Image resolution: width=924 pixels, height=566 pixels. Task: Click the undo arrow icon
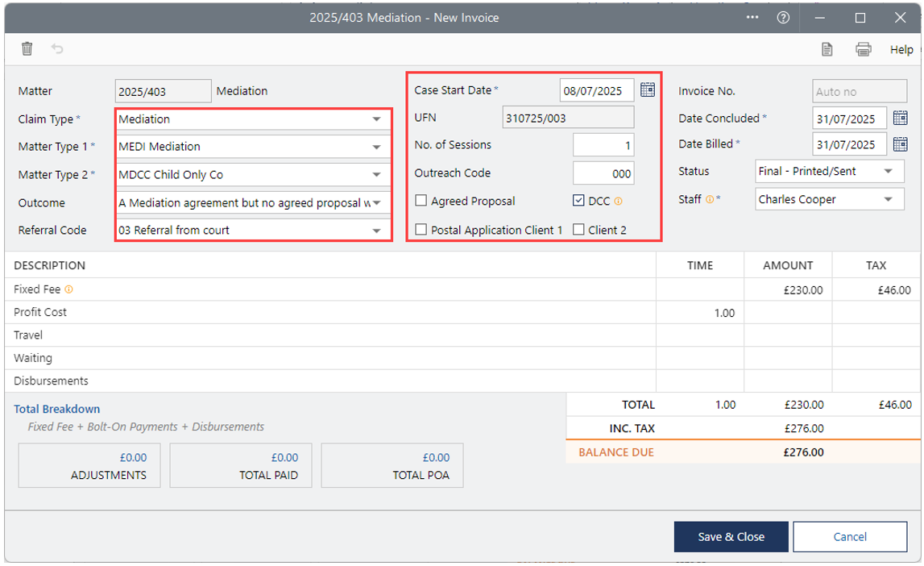[57, 49]
